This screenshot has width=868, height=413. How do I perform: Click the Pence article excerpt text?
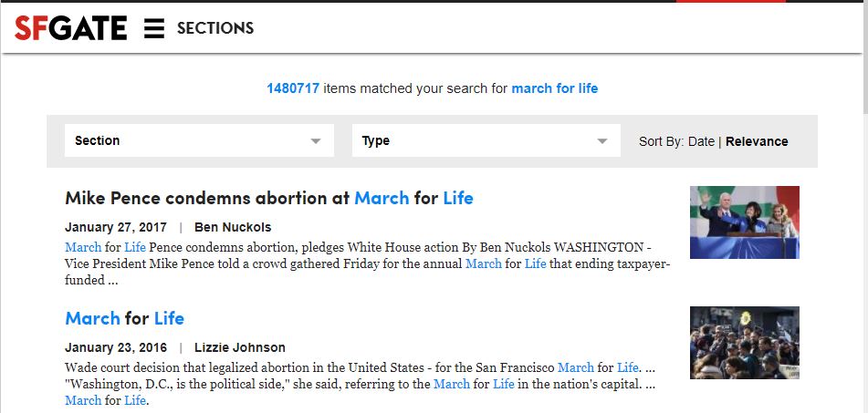click(x=368, y=263)
